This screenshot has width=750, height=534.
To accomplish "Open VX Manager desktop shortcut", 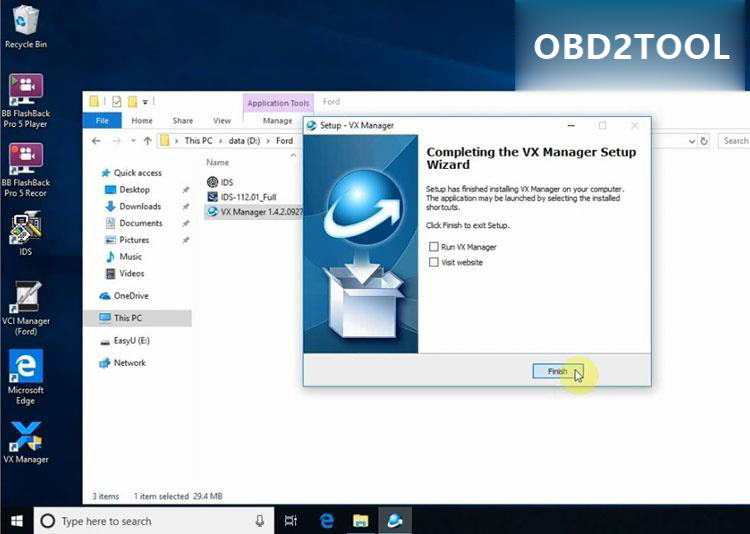I will click(x=25, y=443).
